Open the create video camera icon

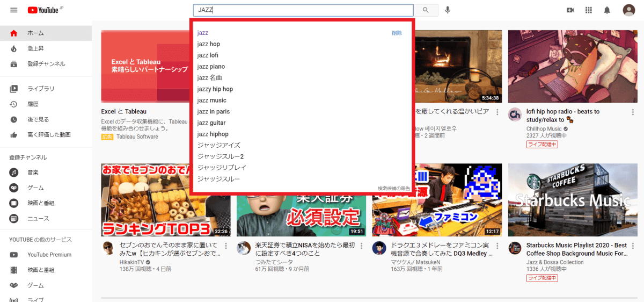point(570,10)
